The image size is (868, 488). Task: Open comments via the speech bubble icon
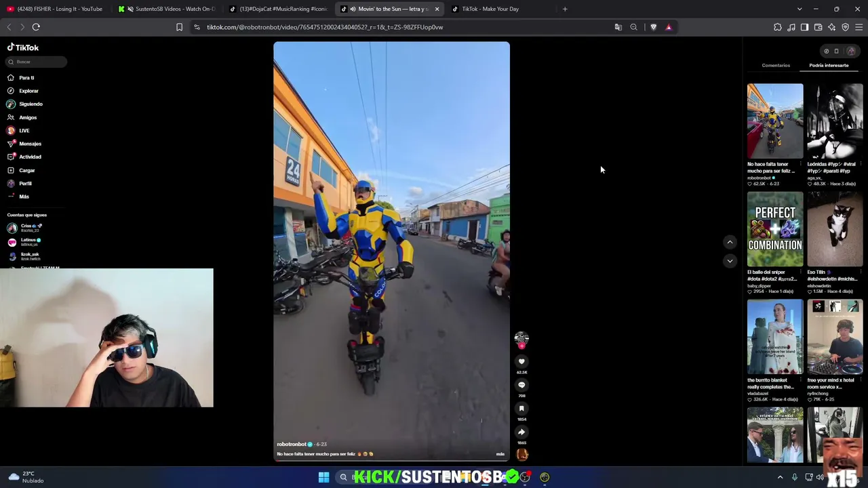click(521, 385)
